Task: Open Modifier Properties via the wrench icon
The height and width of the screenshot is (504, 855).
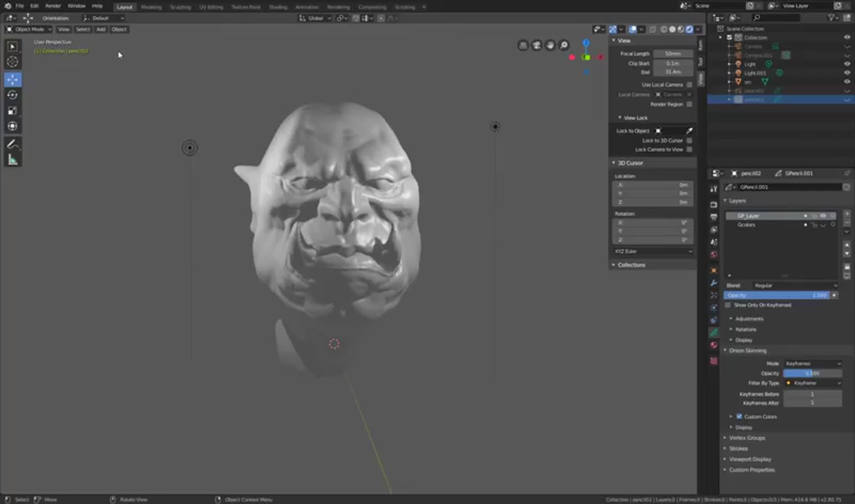Action: pos(713,283)
